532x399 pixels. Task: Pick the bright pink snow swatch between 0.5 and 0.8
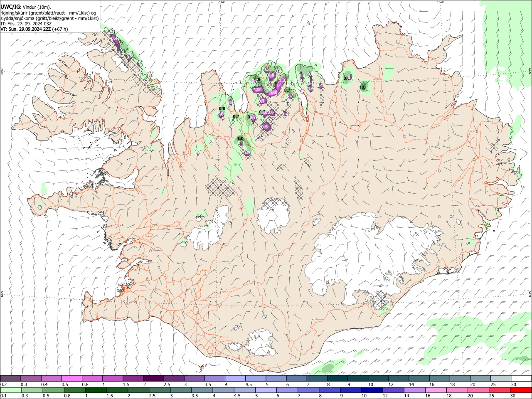point(71,378)
